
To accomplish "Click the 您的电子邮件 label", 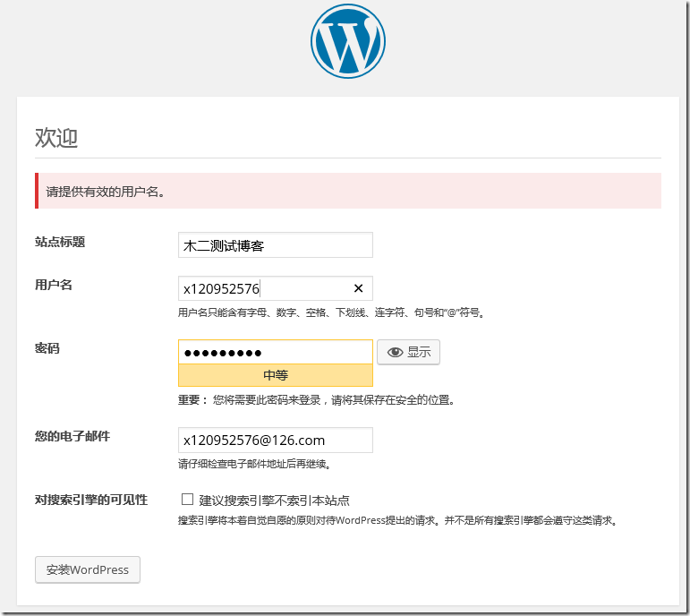I will point(72,436).
